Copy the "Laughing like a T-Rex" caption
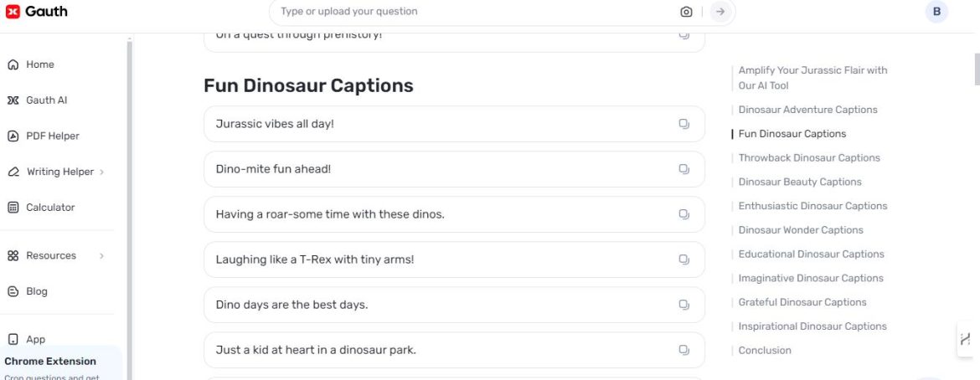Image resolution: width=980 pixels, height=380 pixels. click(683, 259)
